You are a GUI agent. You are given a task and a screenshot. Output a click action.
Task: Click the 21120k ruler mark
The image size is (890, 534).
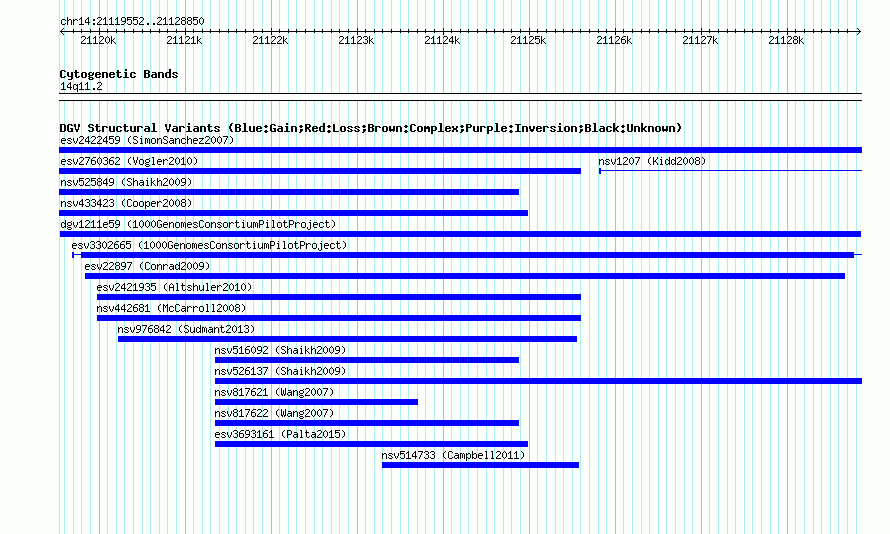[98, 40]
